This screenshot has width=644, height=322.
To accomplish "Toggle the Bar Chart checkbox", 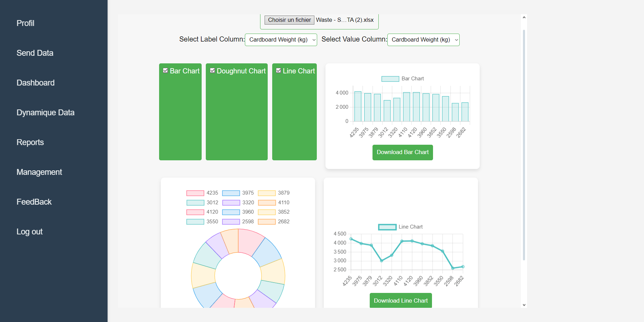I will [165, 71].
